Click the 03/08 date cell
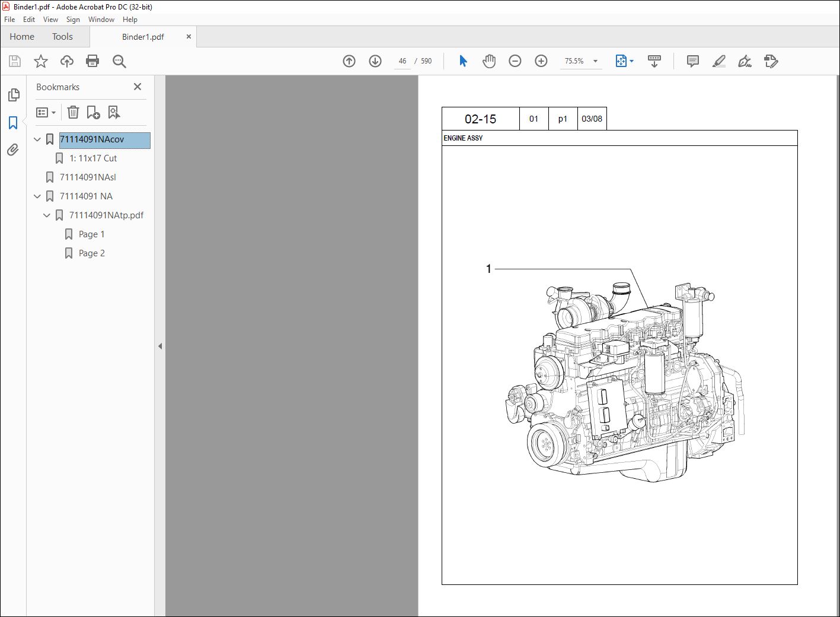Viewport: 840px width, 617px height. click(592, 119)
